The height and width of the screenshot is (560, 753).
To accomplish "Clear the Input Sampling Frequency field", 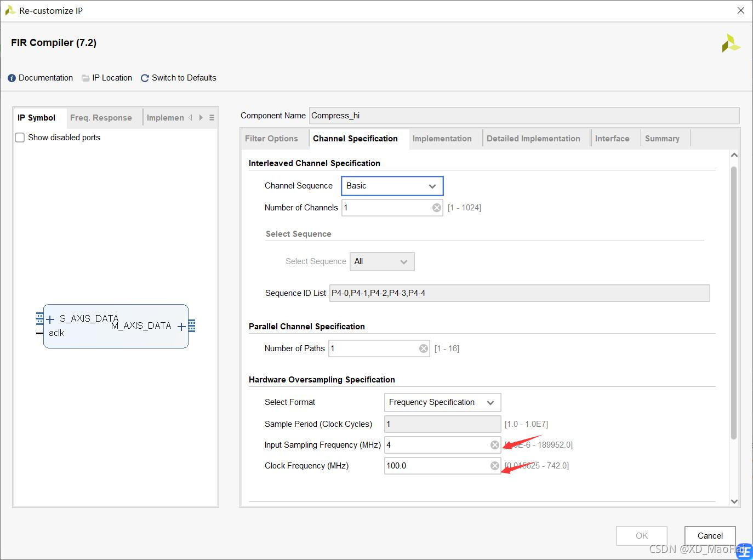I will 494,445.
